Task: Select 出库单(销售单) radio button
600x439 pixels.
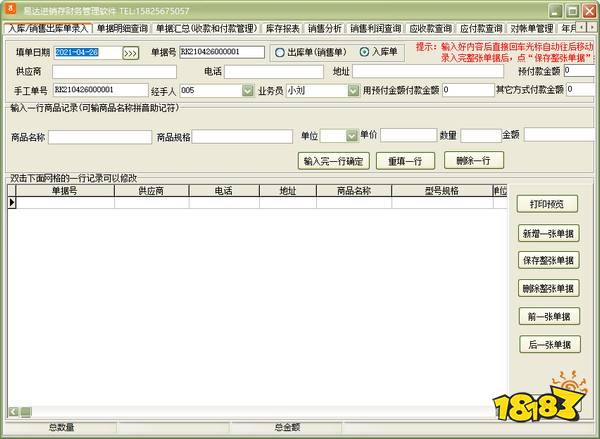Action: pyautogui.click(x=281, y=52)
